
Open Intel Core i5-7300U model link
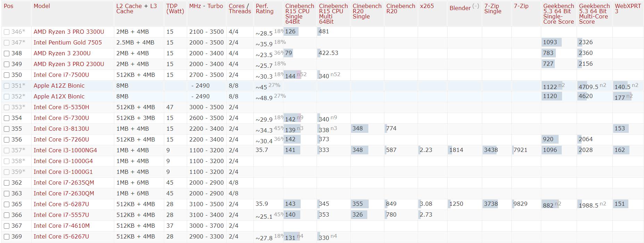tap(61, 118)
